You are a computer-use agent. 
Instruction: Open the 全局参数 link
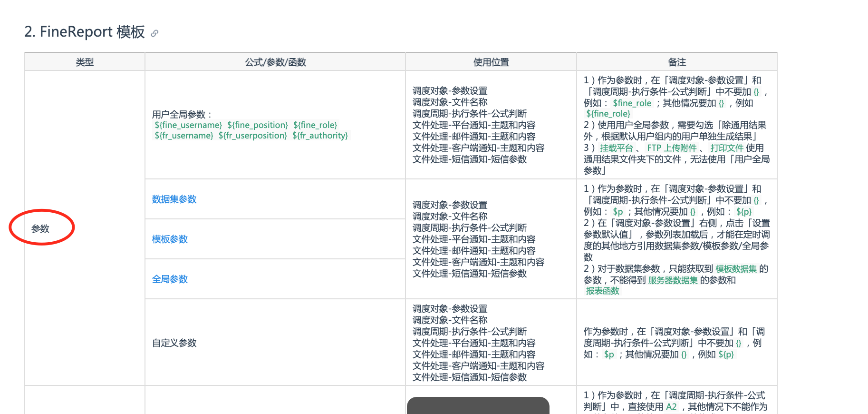coord(170,279)
